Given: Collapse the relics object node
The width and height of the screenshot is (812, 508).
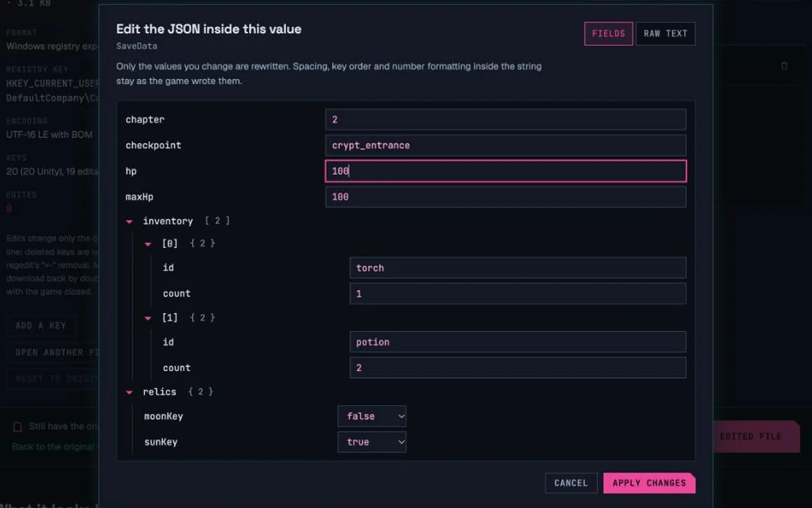Looking at the screenshot, I should [129, 392].
